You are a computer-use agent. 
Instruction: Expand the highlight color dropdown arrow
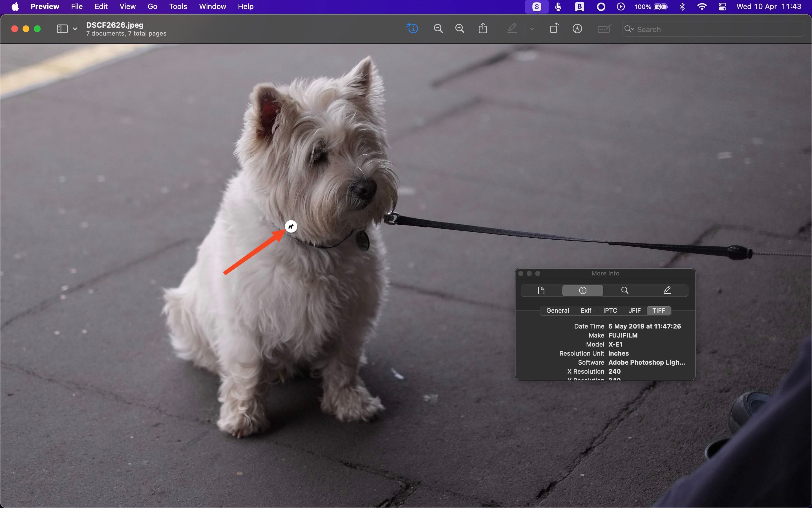(x=532, y=29)
